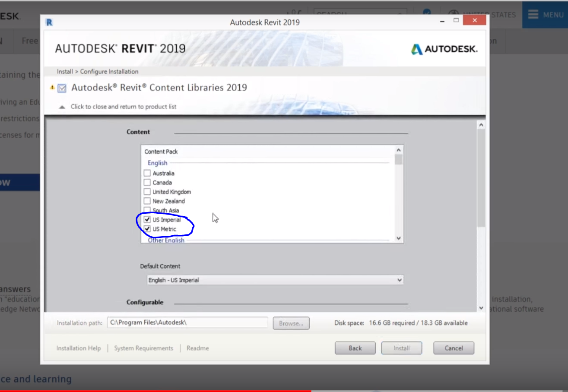Screen dimensions: 568x392
Task: Click to close and return to product list
Action: click(x=124, y=107)
